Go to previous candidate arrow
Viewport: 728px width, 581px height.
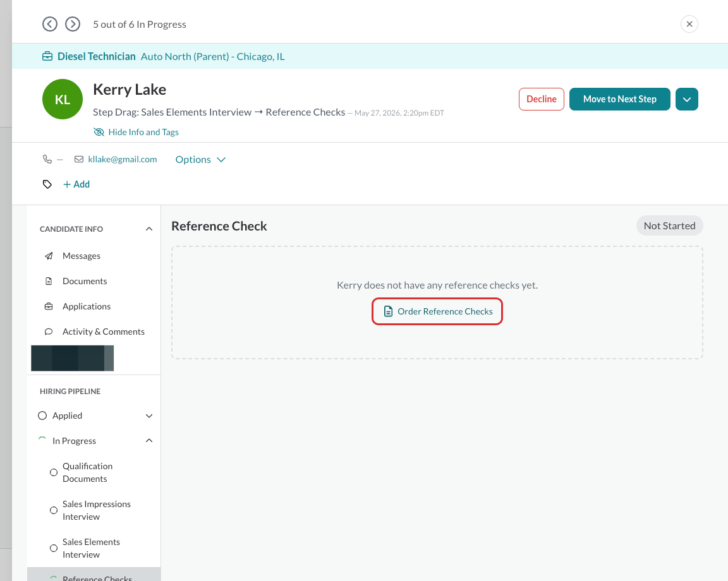click(x=50, y=24)
